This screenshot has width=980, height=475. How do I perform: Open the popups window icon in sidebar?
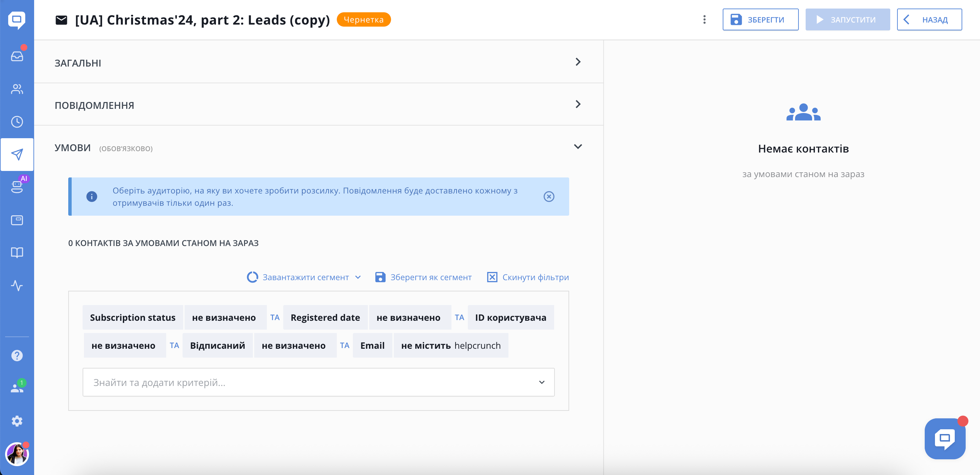[x=17, y=220]
